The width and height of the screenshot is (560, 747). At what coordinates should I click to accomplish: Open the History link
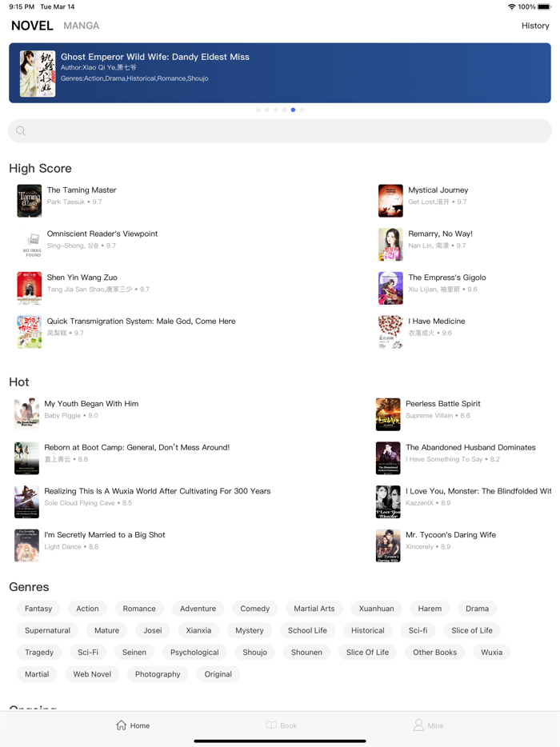(535, 26)
